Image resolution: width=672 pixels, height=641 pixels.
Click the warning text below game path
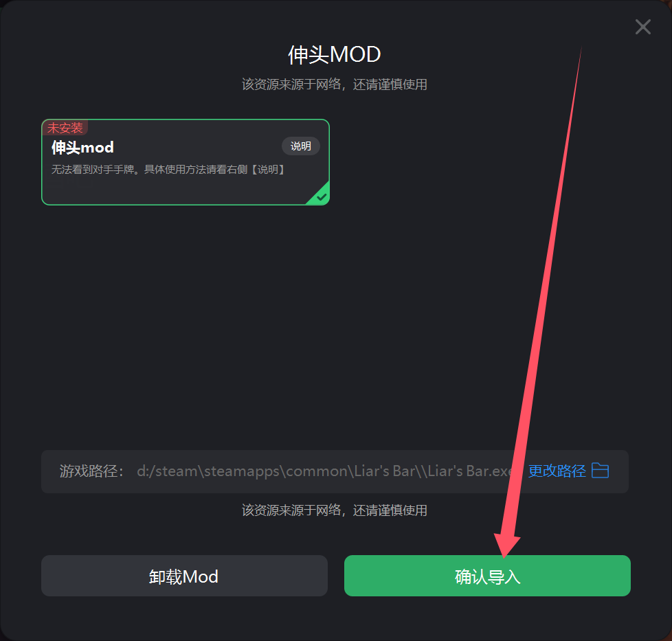(x=335, y=510)
